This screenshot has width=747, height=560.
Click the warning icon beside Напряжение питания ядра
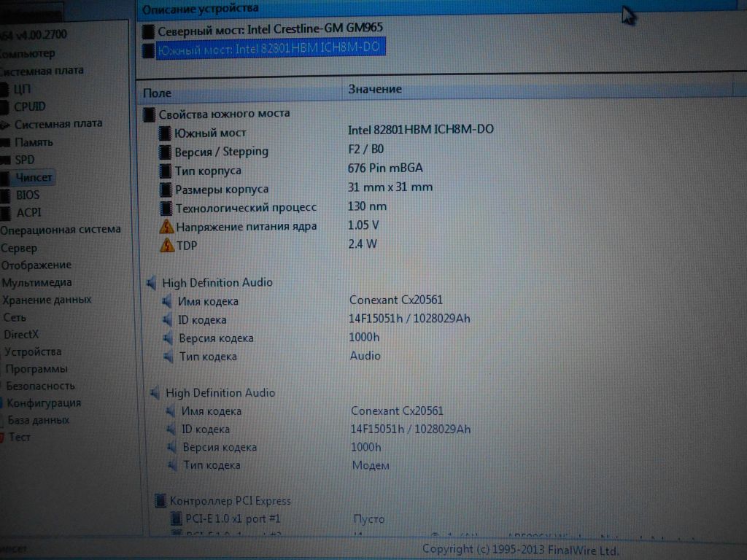click(167, 227)
